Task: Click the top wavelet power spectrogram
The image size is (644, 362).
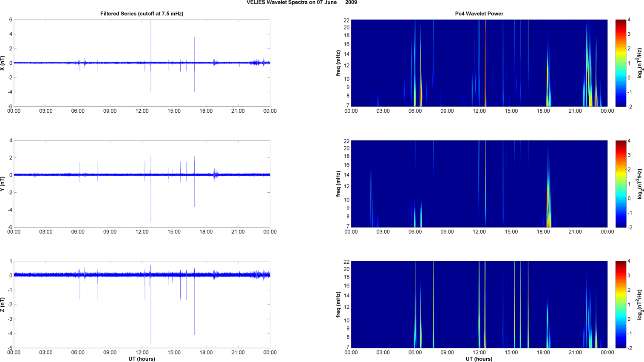Action: click(479, 63)
